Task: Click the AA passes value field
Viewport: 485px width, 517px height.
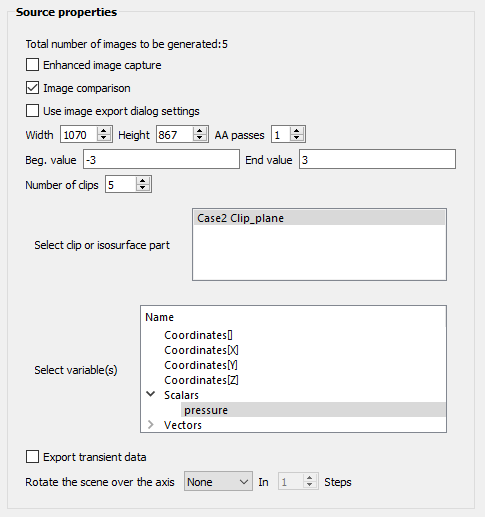Action: click(x=281, y=134)
